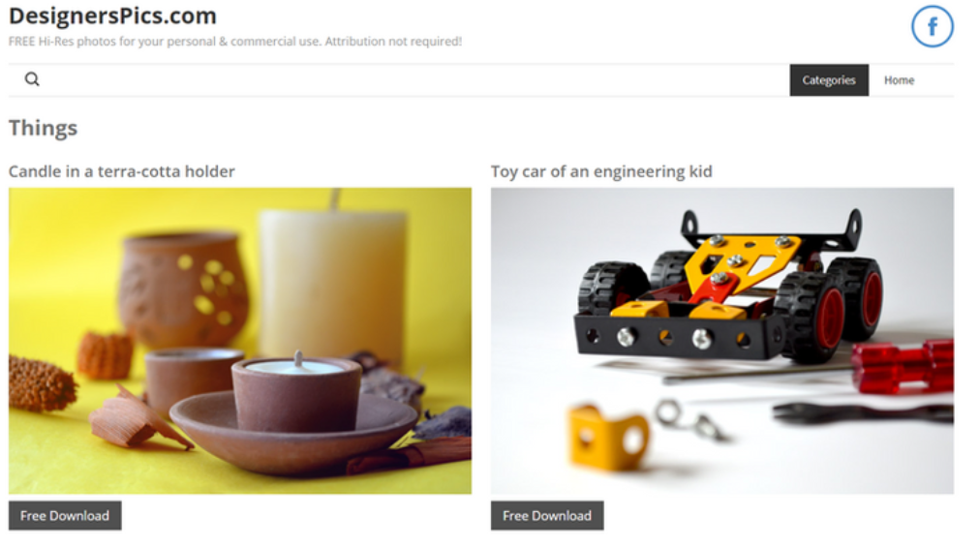Open the candle photo thumbnail
The image size is (980, 547).
(240, 341)
